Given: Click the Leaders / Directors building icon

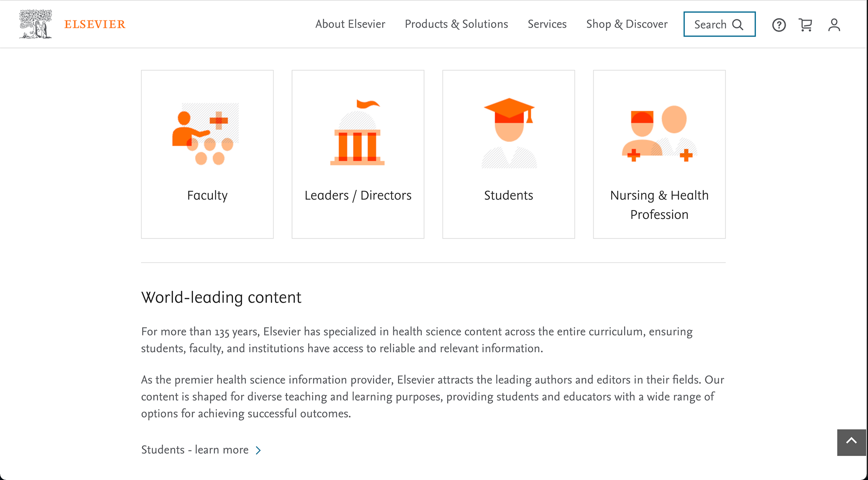Looking at the screenshot, I should pos(358,133).
